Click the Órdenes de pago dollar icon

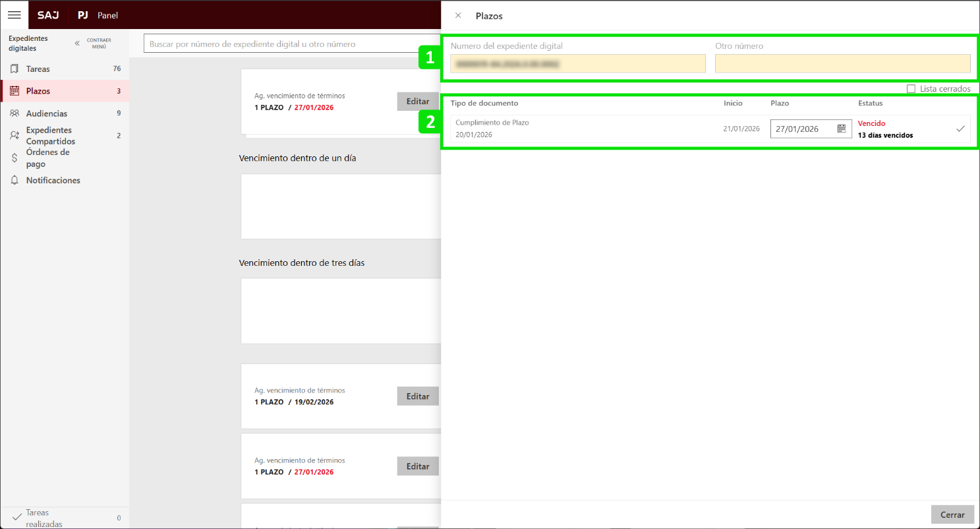(x=14, y=158)
